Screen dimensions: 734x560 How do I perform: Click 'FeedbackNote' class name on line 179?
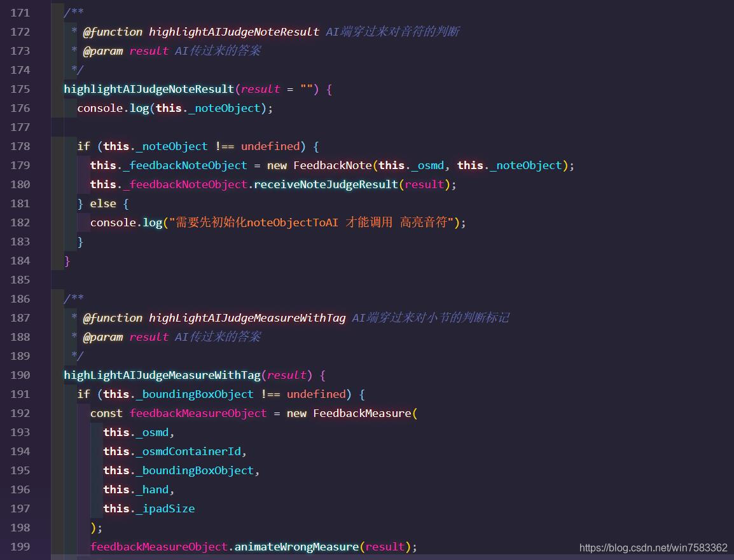333,166
